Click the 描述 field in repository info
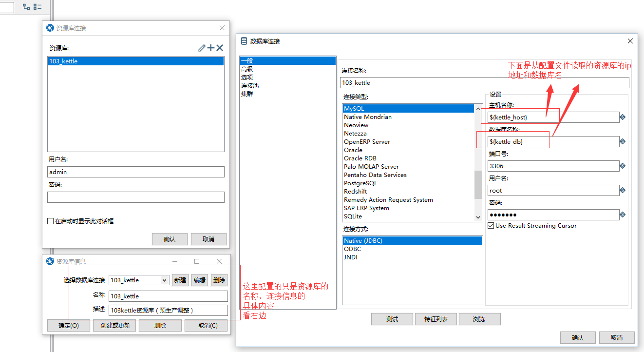644x352 pixels. (x=168, y=310)
